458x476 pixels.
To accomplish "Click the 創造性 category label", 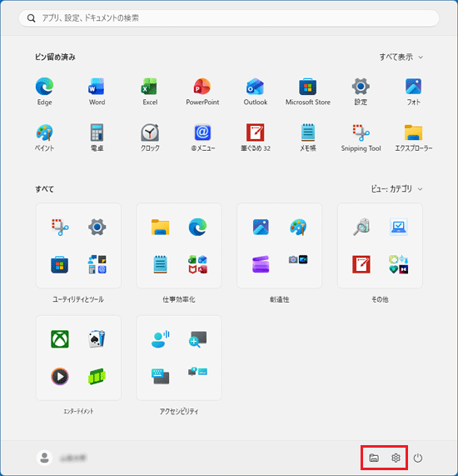I will [279, 299].
